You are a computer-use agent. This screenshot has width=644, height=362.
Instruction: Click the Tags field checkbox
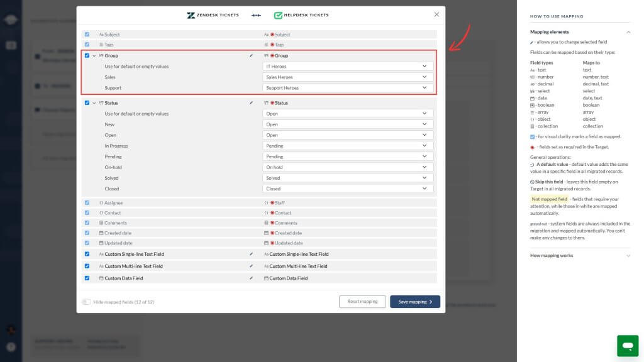pos(87,45)
